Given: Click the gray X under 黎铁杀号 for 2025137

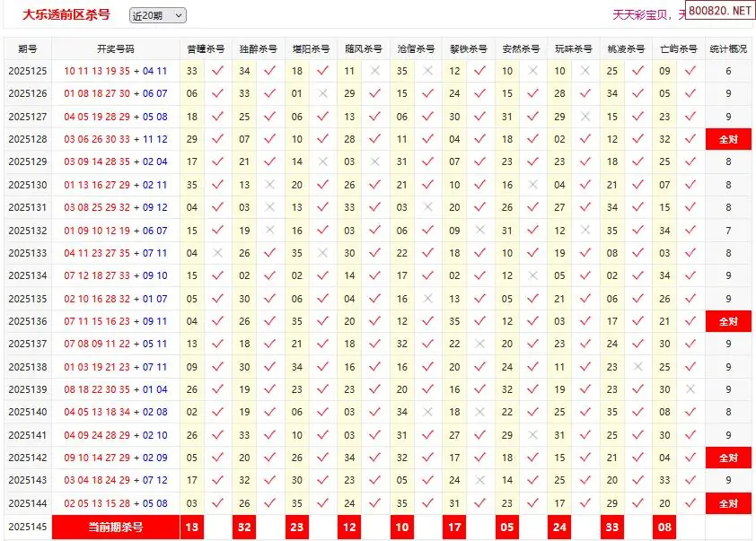Looking at the screenshot, I should click(479, 344).
